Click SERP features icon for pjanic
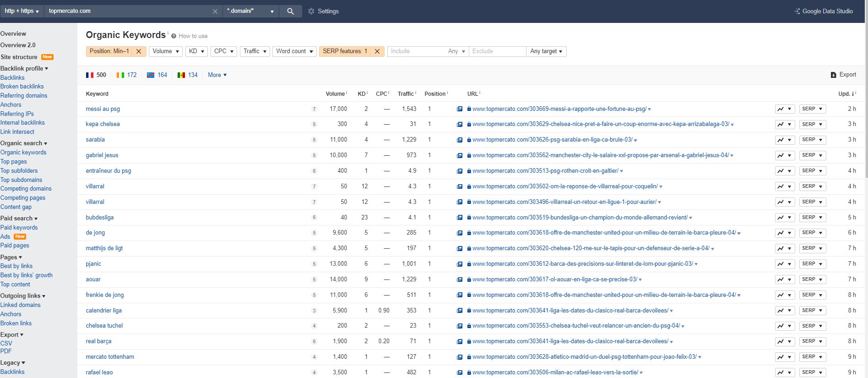Image resolution: width=868 pixels, height=378 pixels. pos(460,264)
